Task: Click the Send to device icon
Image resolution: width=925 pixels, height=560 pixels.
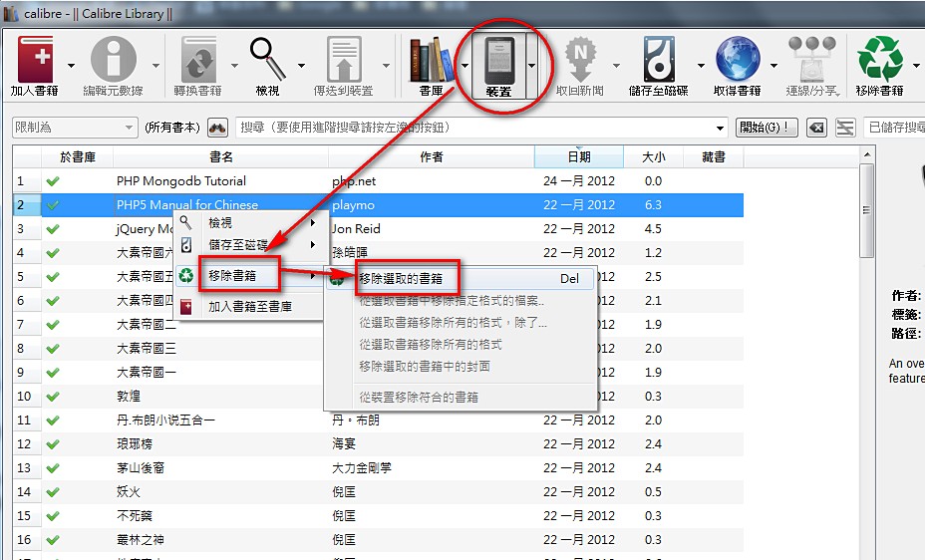Action: [344, 60]
